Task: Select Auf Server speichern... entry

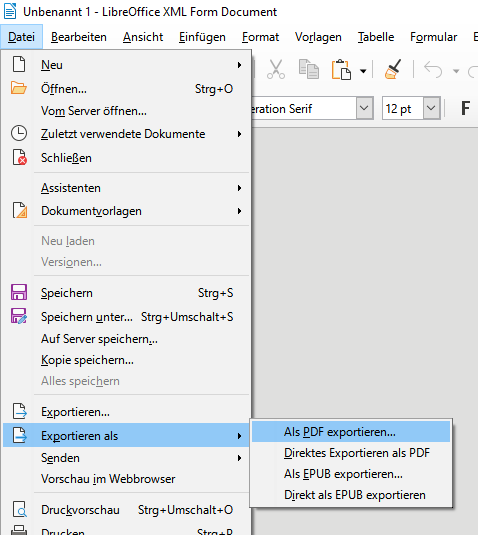Action: point(126,339)
